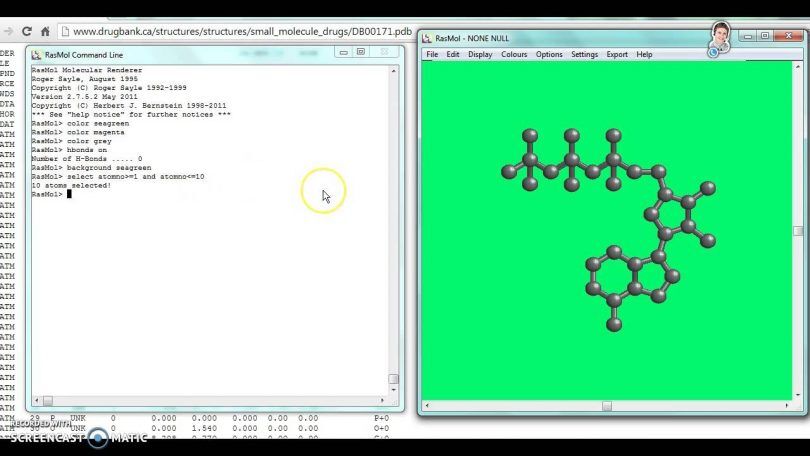The image size is (810, 456).
Task: Click the Command Line horizontal scroll right arrow
Action: (382, 400)
